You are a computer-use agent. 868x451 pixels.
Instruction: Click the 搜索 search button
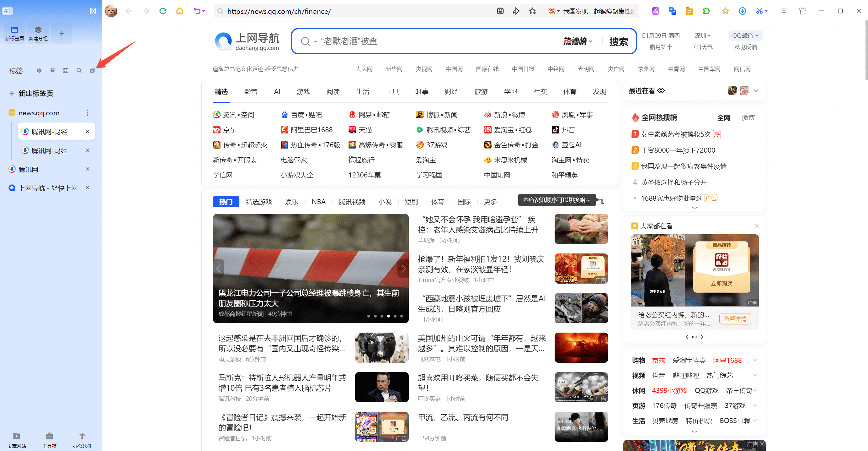(618, 41)
